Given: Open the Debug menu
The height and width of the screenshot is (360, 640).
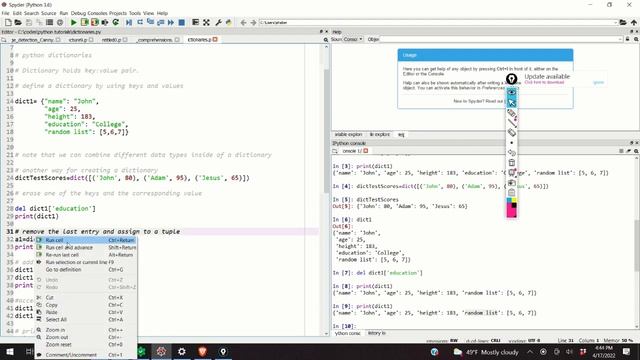Looking at the screenshot, I should coord(78,13).
